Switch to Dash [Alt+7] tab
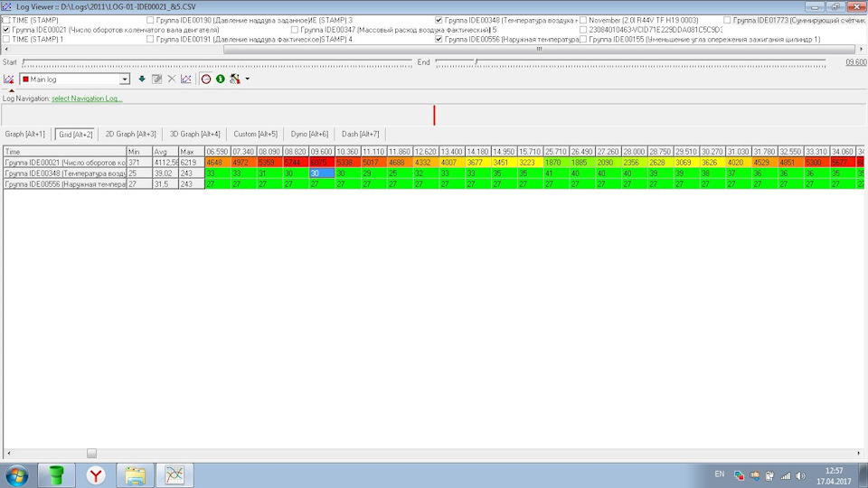The image size is (868, 488). tap(361, 134)
